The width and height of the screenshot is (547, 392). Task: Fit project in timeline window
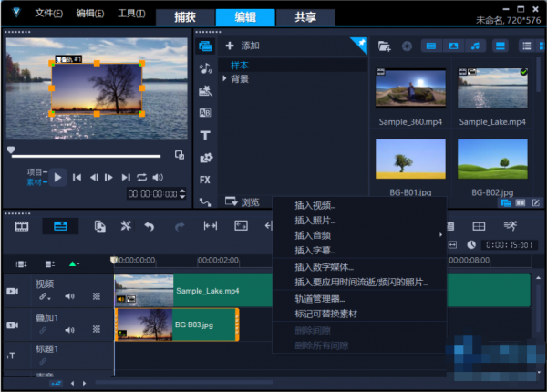click(x=452, y=245)
